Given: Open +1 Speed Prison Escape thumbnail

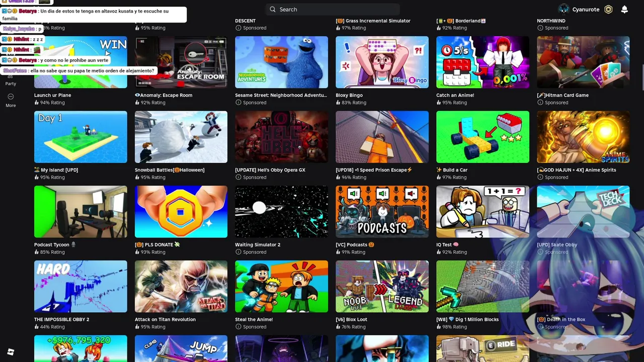Looking at the screenshot, I should pyautogui.click(x=382, y=137).
